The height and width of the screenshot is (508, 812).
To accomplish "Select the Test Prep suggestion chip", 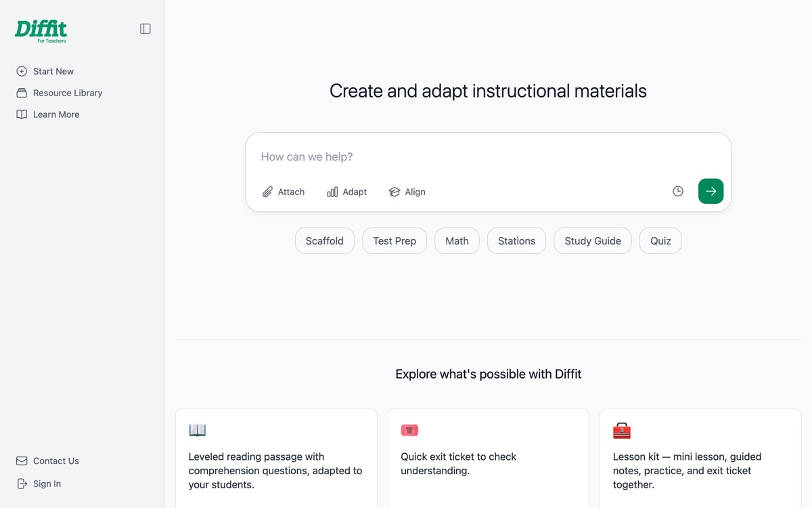I will [394, 240].
